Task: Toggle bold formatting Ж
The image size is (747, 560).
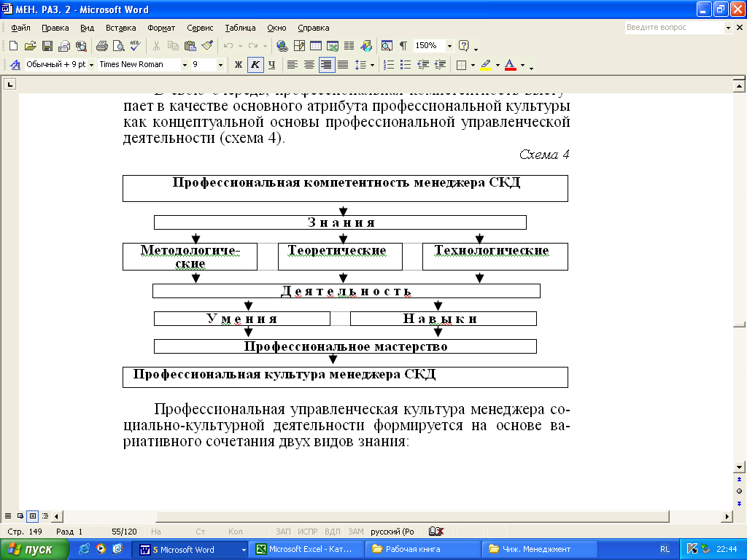Action: tap(239, 65)
